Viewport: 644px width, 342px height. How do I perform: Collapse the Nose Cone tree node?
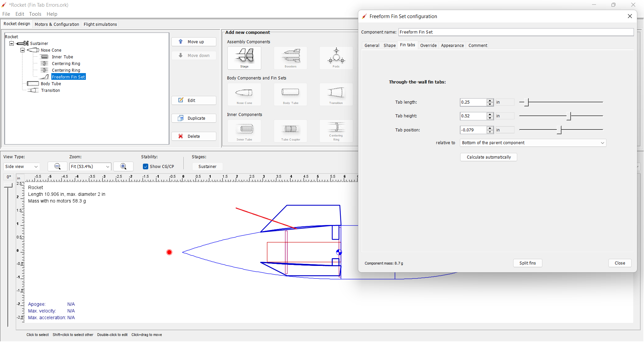(22, 50)
